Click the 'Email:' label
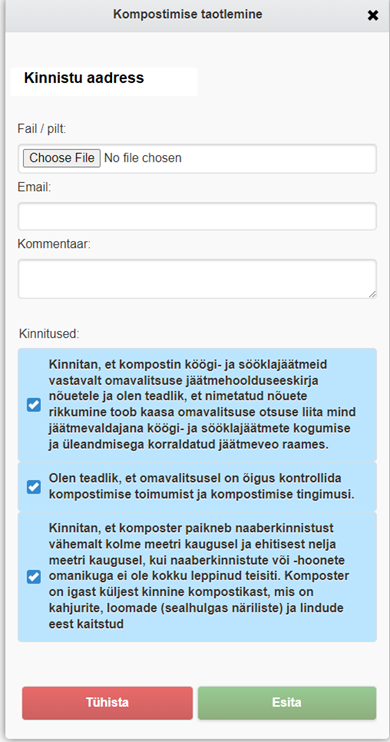The image size is (390, 742). click(x=34, y=187)
